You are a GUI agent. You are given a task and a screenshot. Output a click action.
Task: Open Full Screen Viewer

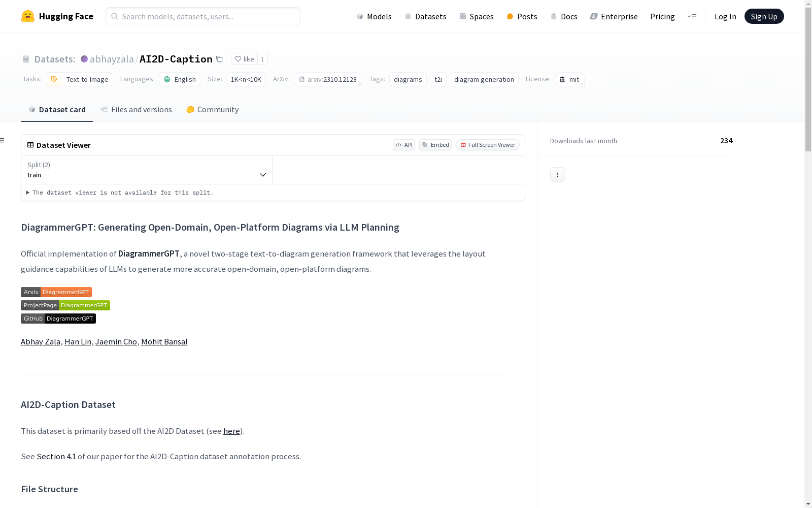pos(487,145)
